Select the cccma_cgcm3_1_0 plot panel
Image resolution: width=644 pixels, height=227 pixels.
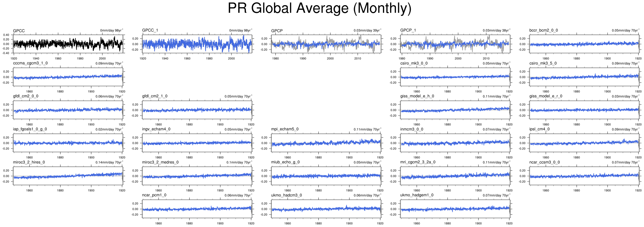[68, 77]
